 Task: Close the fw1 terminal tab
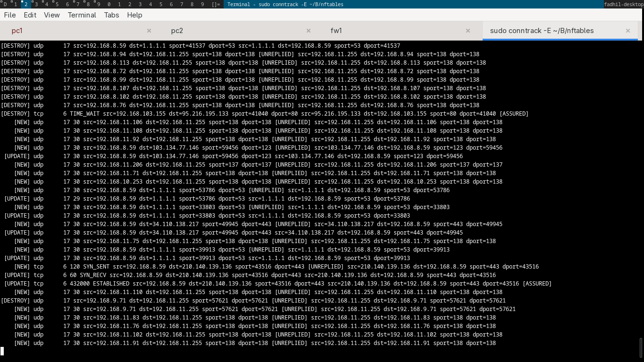coord(468,31)
